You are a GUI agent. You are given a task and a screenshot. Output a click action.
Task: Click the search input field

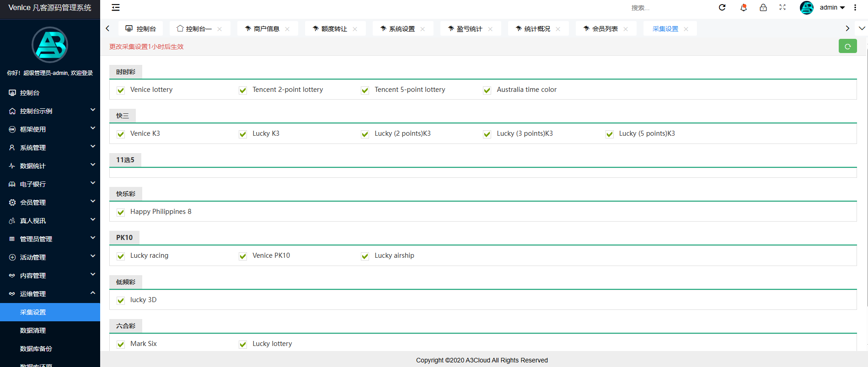tap(663, 8)
